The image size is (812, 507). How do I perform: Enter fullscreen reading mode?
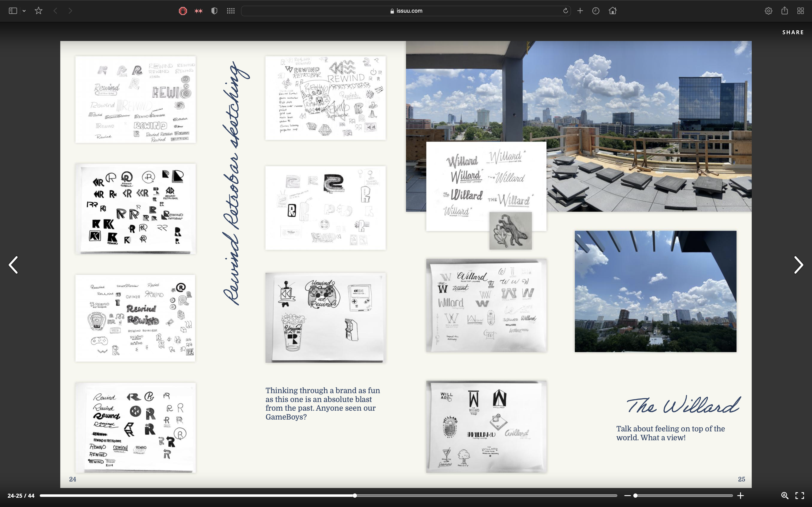click(800, 496)
